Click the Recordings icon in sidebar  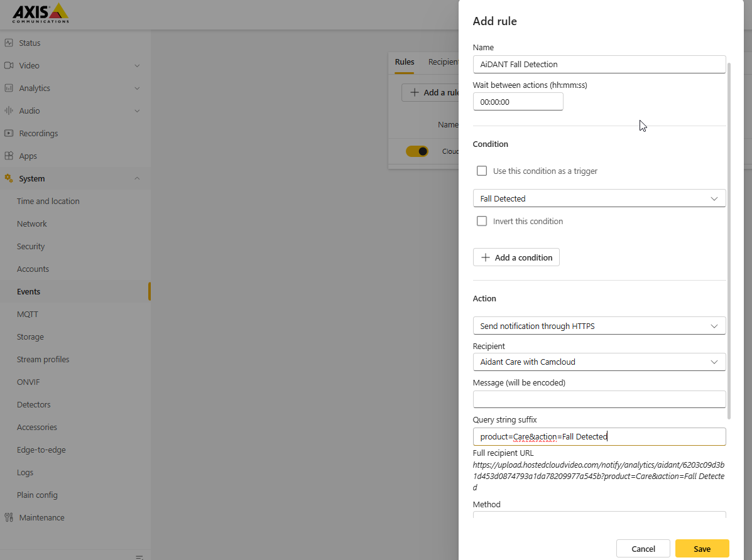9,133
